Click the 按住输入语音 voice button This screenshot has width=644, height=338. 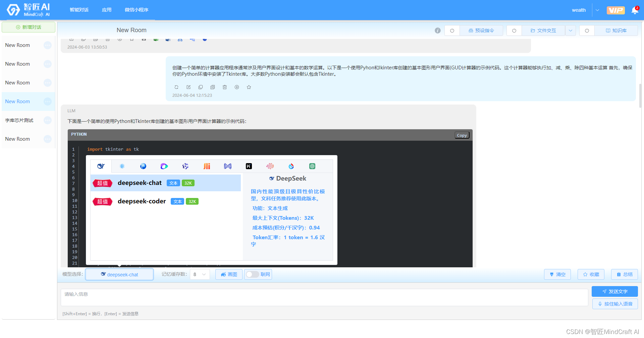coord(615,304)
